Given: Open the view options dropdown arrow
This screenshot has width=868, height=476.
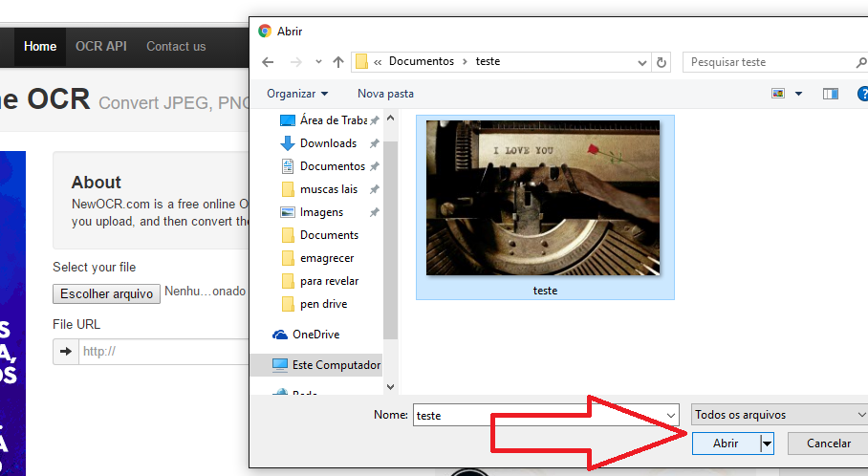Looking at the screenshot, I should (798, 94).
